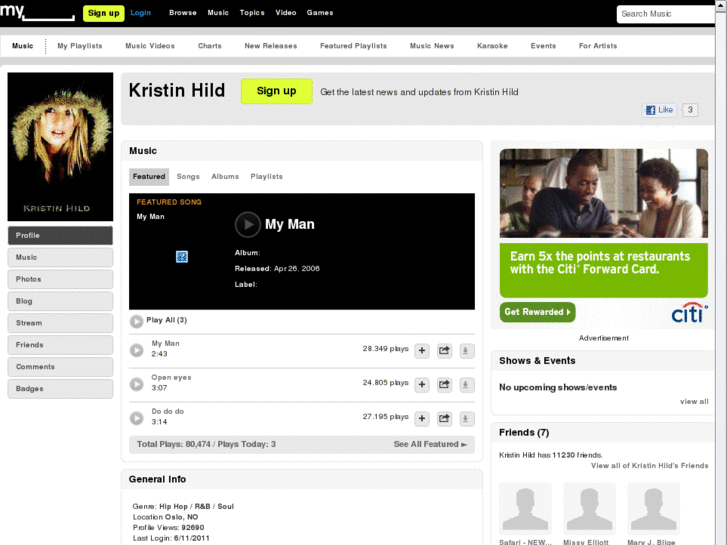Open Featured Playlists
Image resolution: width=727 pixels, height=545 pixels.
click(353, 46)
